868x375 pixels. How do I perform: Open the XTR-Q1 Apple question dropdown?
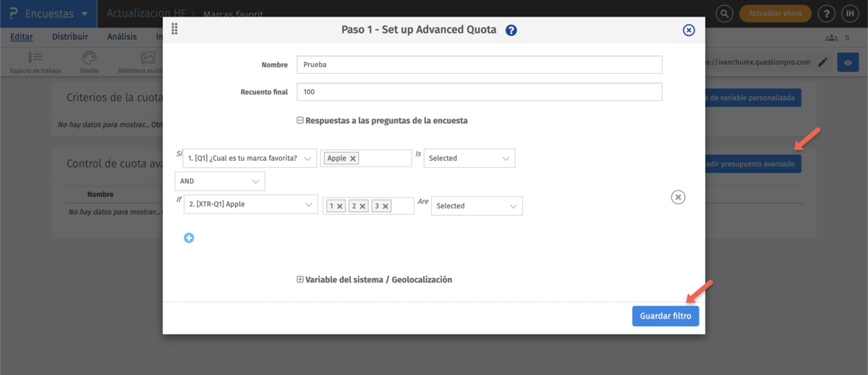click(251, 205)
